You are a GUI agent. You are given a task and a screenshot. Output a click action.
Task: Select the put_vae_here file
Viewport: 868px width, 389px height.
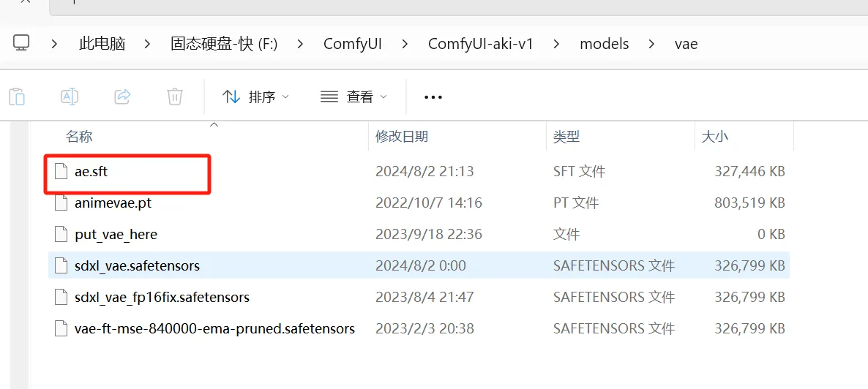(116, 235)
